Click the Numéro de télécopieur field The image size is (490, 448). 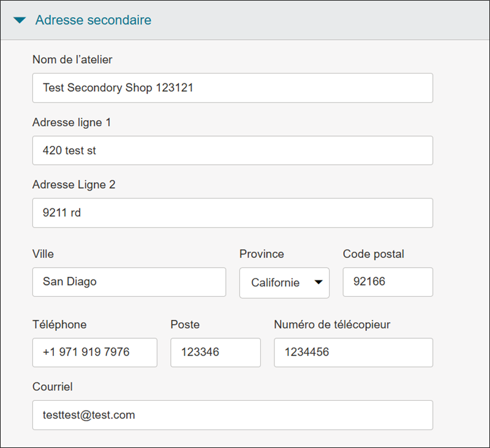[x=353, y=352]
